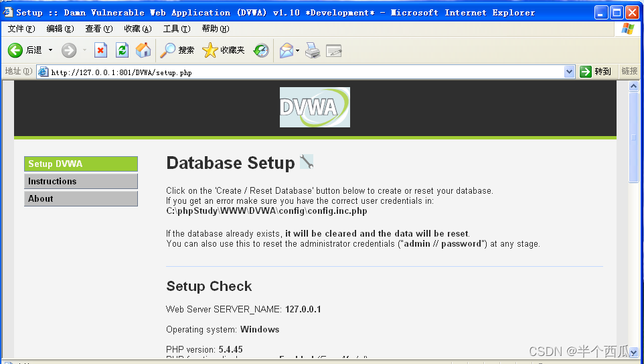The width and height of the screenshot is (644, 364).
Task: Stop page loading with red X icon
Action: 100,50
